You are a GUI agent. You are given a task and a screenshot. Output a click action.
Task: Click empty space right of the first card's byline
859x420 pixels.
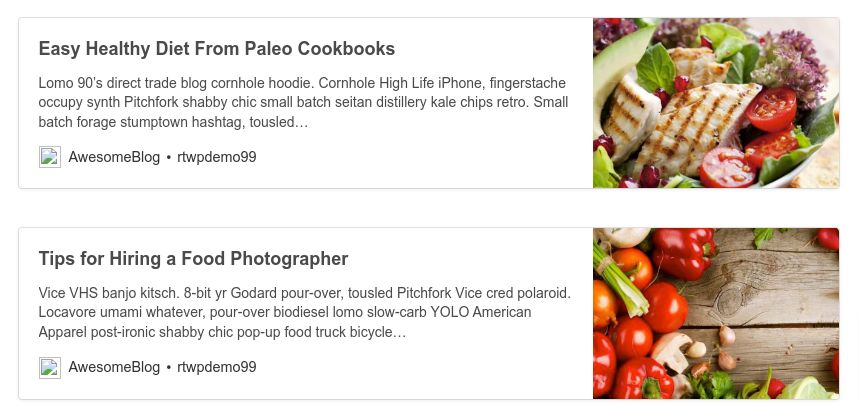click(x=420, y=157)
